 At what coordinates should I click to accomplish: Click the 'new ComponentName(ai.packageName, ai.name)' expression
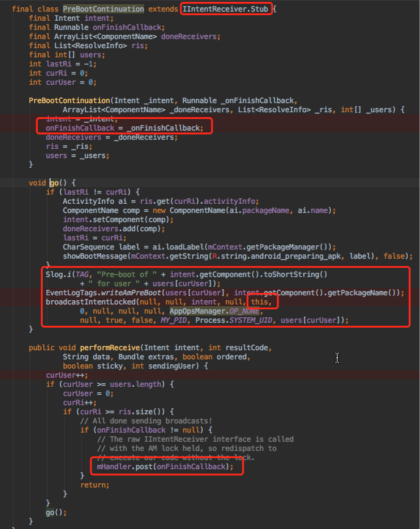(242, 210)
